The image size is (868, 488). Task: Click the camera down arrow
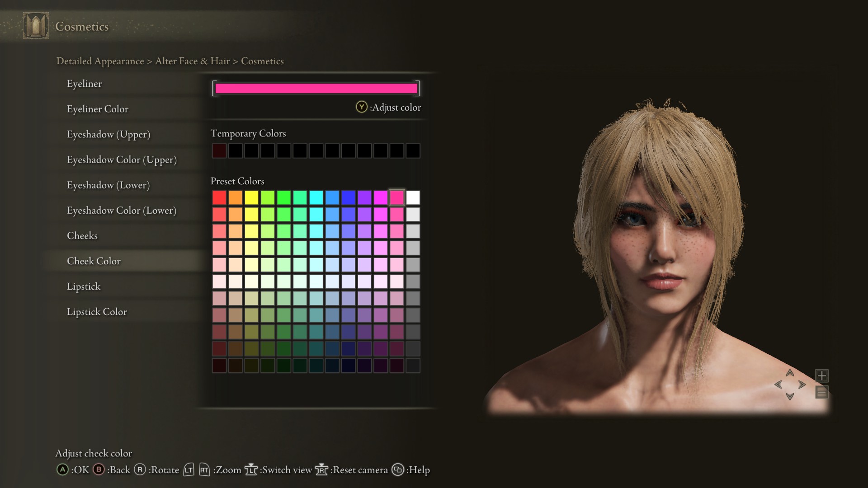click(790, 396)
